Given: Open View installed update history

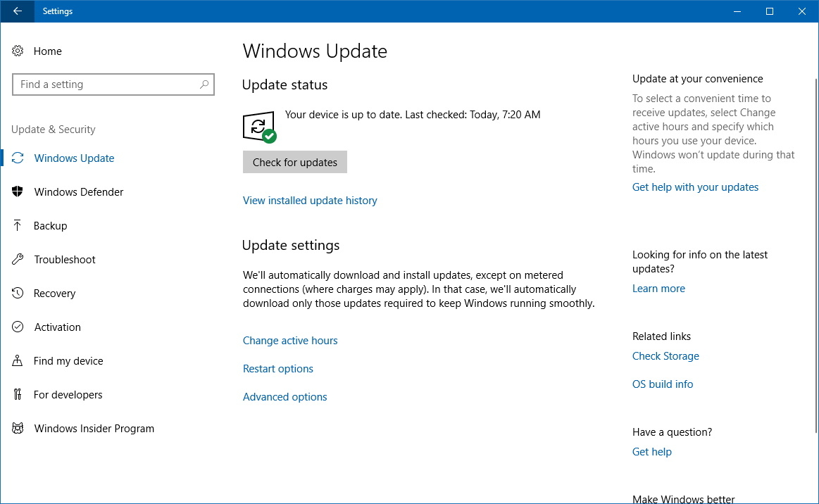Looking at the screenshot, I should point(310,201).
